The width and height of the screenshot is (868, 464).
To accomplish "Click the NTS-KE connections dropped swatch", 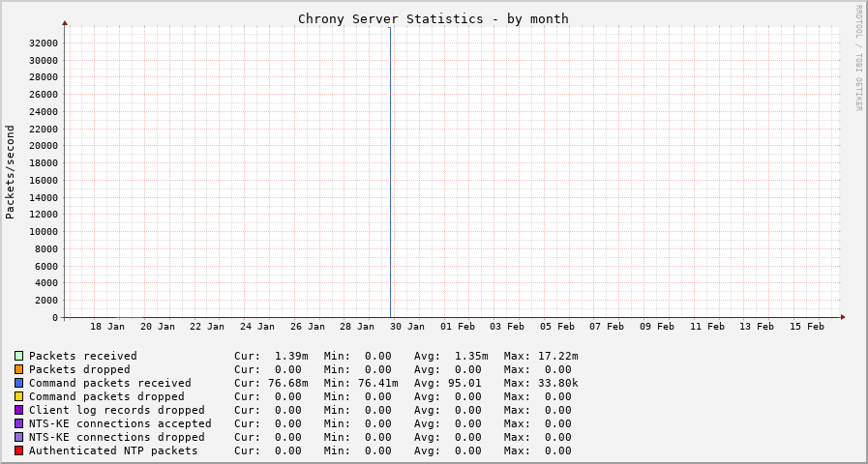I will point(18,438).
